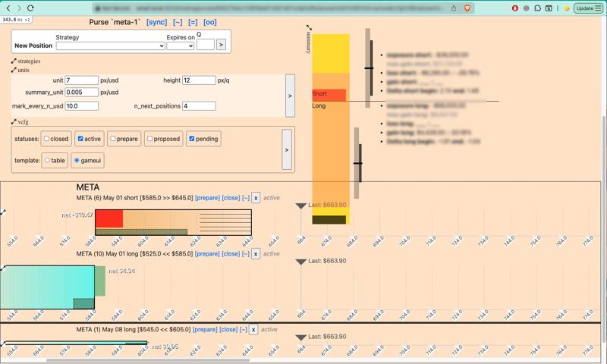Viewport: 607px width, 364px height.
Task: Toggle expander arrow of META (10) long chart
Action: click(3, 268)
